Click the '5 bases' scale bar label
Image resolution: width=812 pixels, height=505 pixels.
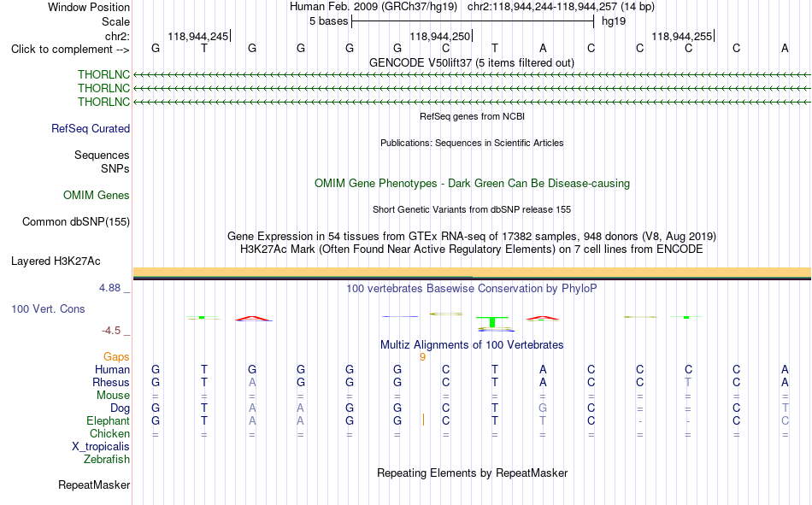pyautogui.click(x=329, y=21)
